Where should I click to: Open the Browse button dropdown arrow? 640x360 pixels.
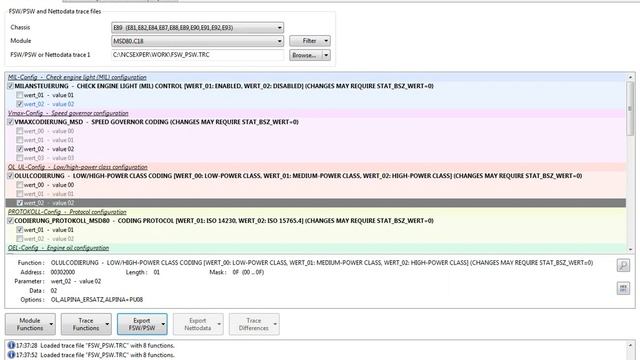click(x=326, y=55)
